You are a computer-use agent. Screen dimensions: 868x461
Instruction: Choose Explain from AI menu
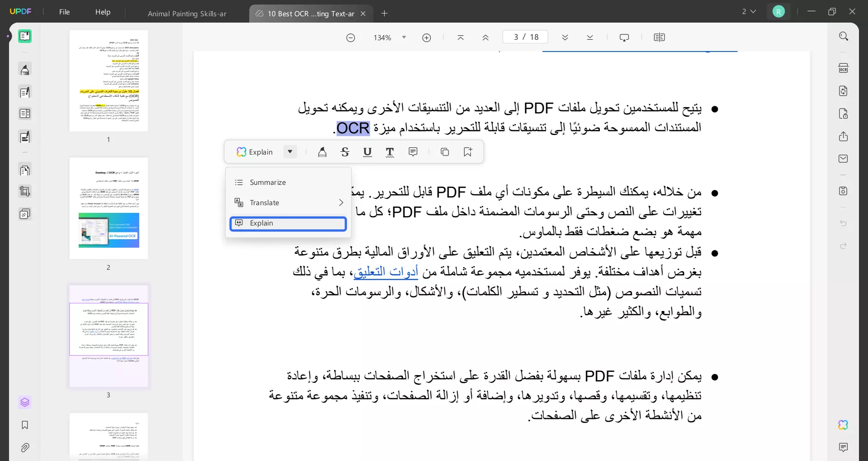288,223
